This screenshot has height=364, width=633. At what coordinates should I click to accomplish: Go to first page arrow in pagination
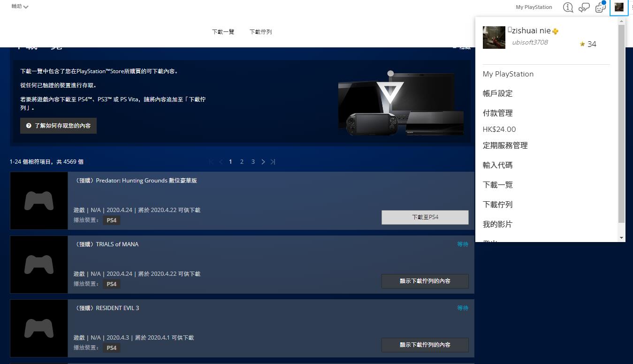point(211,162)
